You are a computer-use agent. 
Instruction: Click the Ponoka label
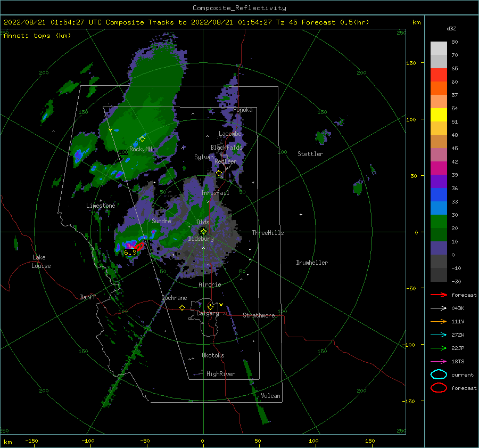[243, 110]
